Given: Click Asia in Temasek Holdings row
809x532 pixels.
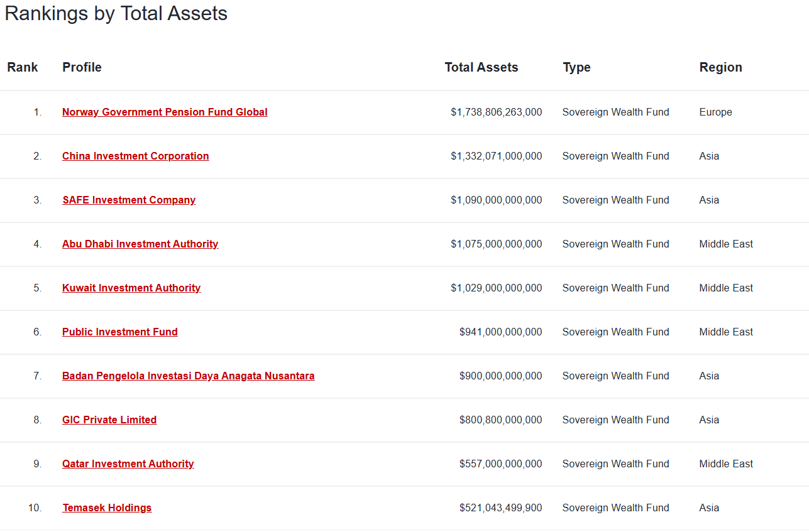Looking at the screenshot, I should (709, 508).
